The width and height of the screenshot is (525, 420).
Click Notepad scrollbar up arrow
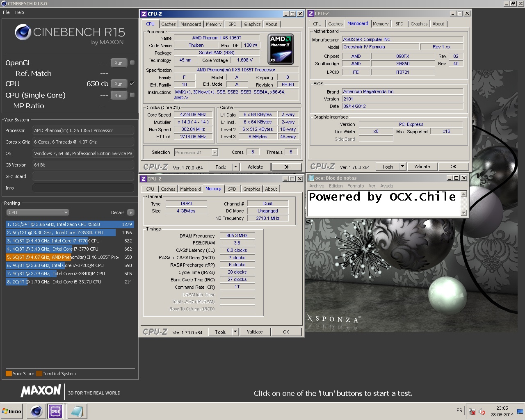click(x=464, y=194)
